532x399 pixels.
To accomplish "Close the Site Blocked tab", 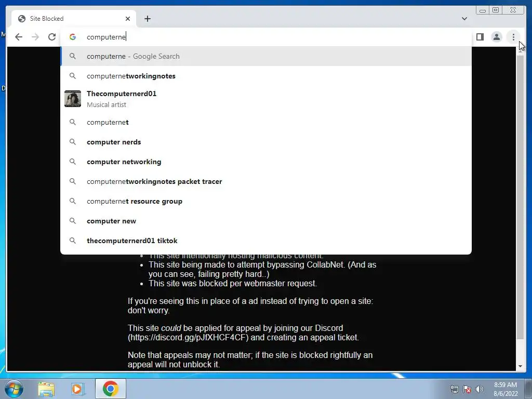I will click(x=128, y=19).
